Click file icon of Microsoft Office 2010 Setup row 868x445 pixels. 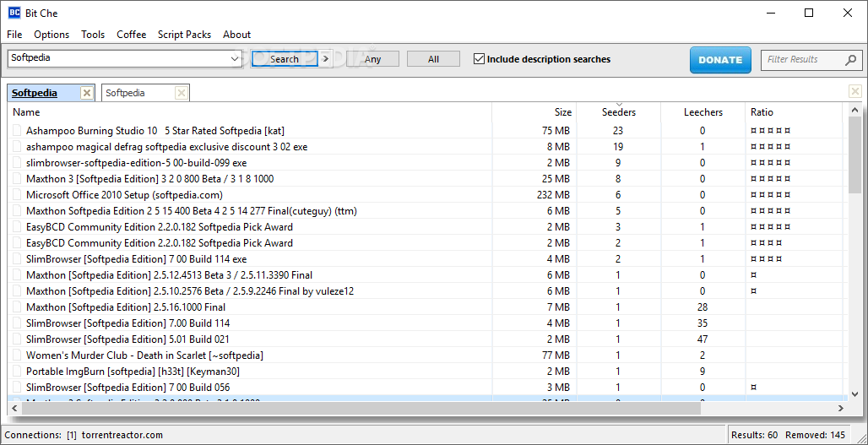[17, 195]
